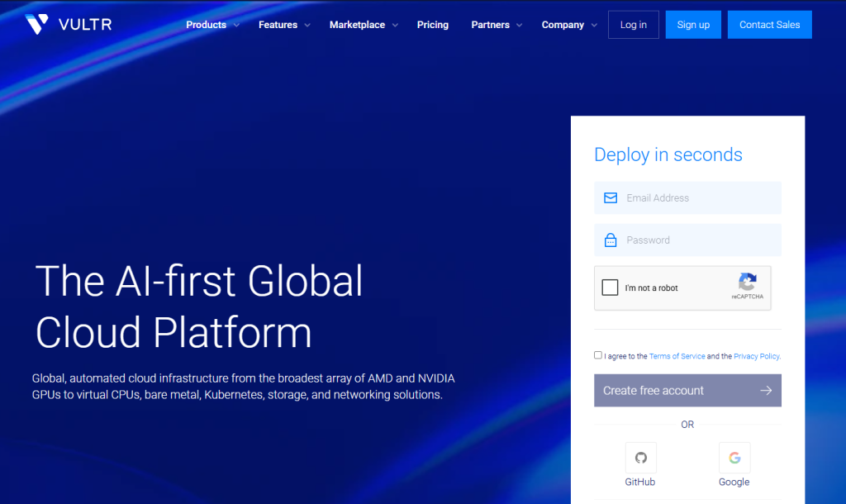Click the VULTR wordmark text
The width and height of the screenshot is (846, 504).
[x=85, y=25]
